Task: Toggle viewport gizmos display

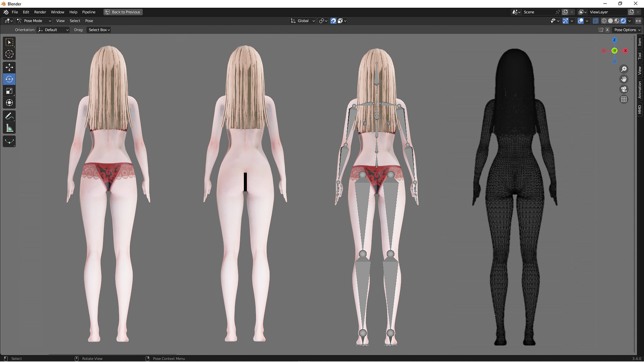Action: pyautogui.click(x=565, y=21)
